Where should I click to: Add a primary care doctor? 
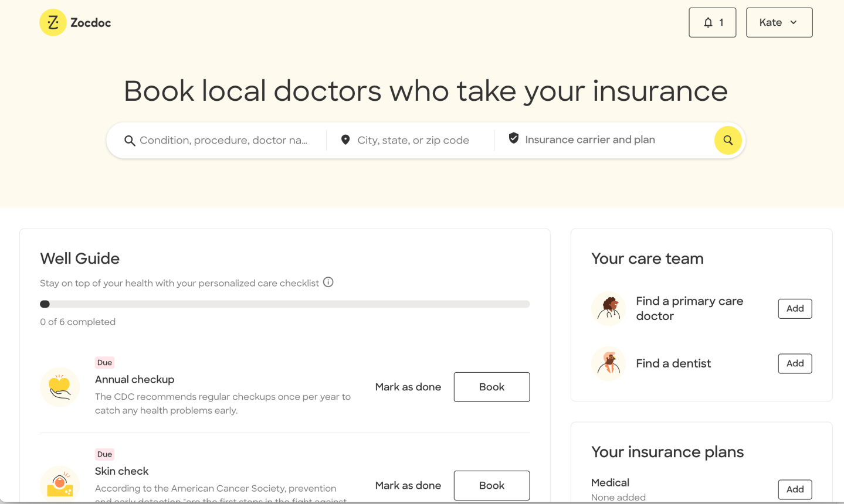[795, 308]
